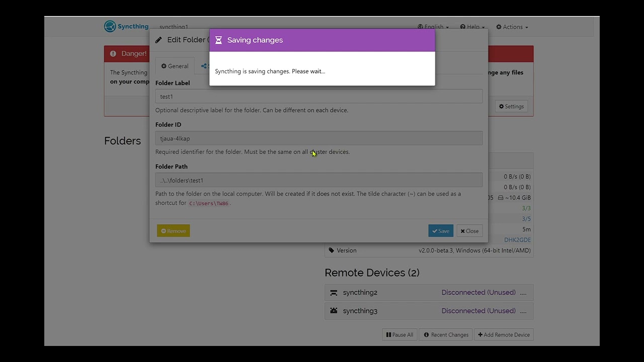Expand the syncthing3 remote device row
Image resolution: width=644 pixels, height=362 pixels.
(x=429, y=311)
